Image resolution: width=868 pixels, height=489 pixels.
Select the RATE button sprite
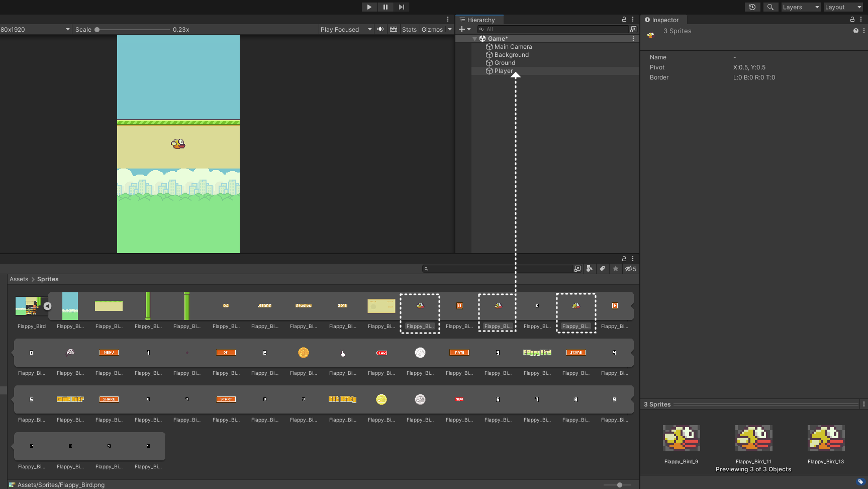point(459,353)
